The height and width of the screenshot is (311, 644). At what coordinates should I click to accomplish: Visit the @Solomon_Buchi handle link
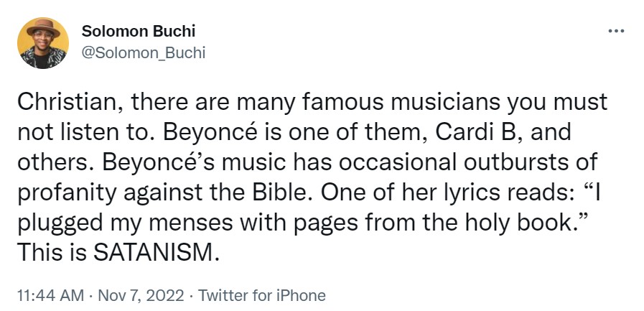[x=144, y=53]
